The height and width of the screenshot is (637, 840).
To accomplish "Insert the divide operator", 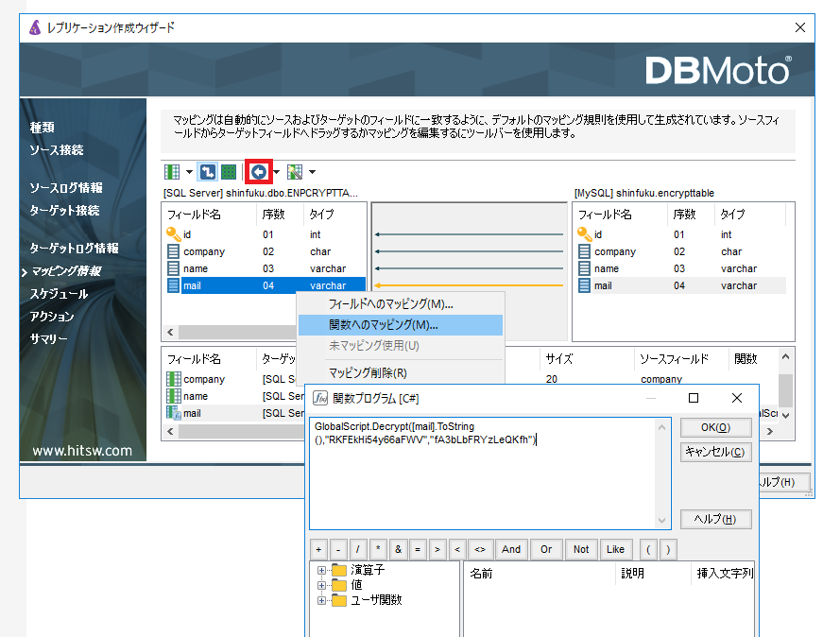I will (358, 549).
